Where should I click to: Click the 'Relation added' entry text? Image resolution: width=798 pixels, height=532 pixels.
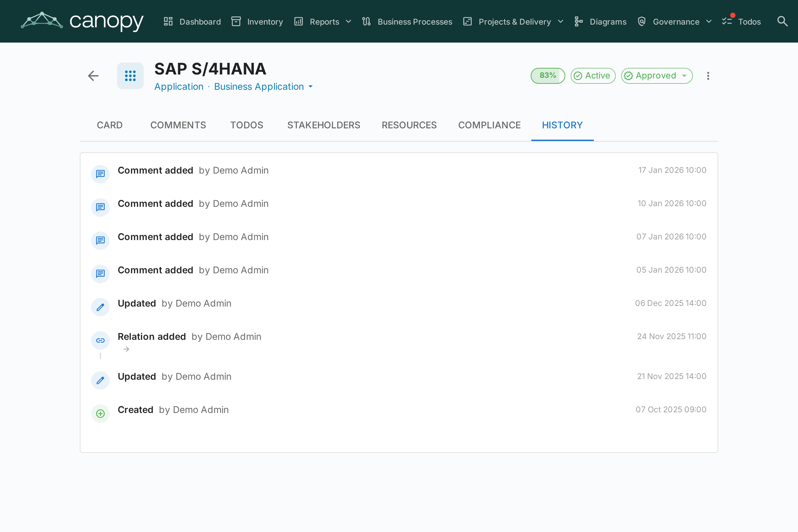[152, 336]
